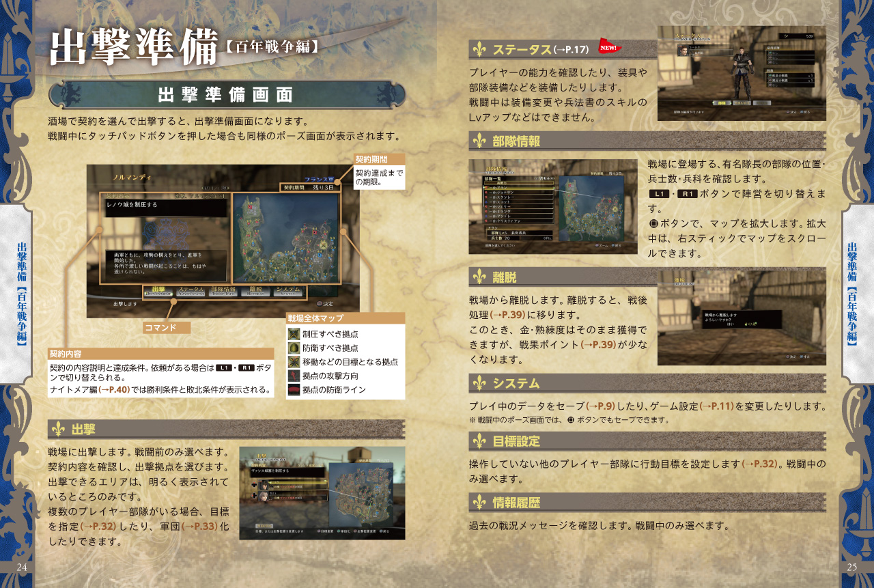Click the ステータス player status screenshot
This screenshot has width=874, height=588.
[742, 74]
